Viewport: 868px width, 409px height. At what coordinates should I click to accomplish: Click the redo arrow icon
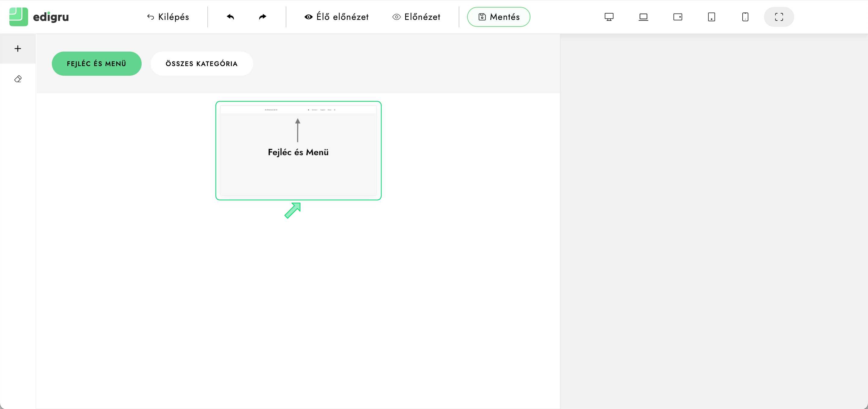(x=263, y=17)
